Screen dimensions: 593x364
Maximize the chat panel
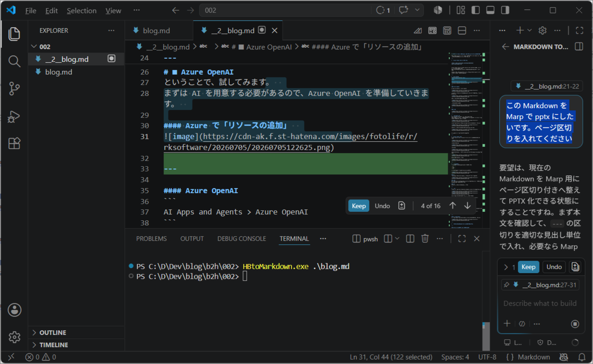point(580,31)
